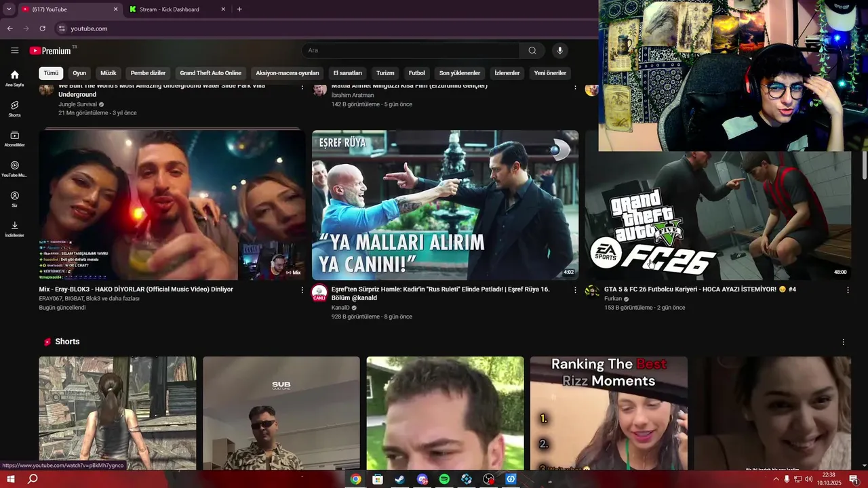This screenshot has width=868, height=488.
Task: Select the Pembe diziler chip
Action: [148, 73]
